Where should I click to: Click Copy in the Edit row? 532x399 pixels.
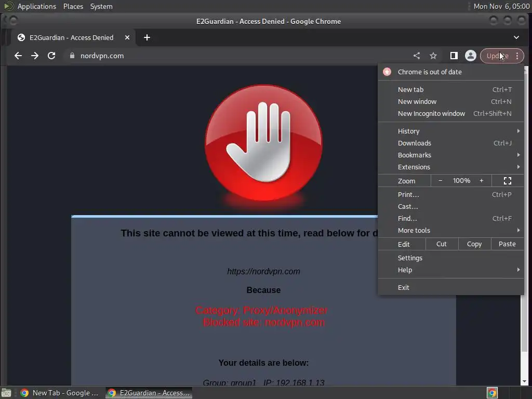click(474, 244)
